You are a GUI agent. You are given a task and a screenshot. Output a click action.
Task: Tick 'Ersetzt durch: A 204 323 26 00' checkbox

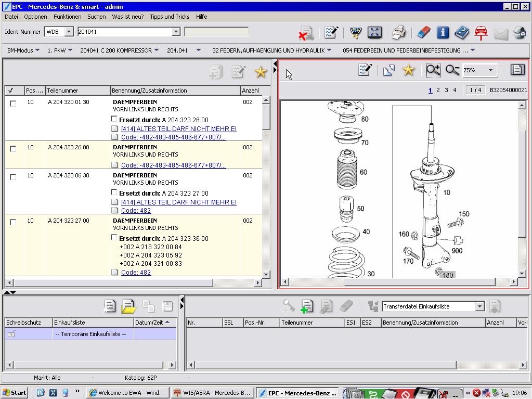pyautogui.click(x=114, y=119)
